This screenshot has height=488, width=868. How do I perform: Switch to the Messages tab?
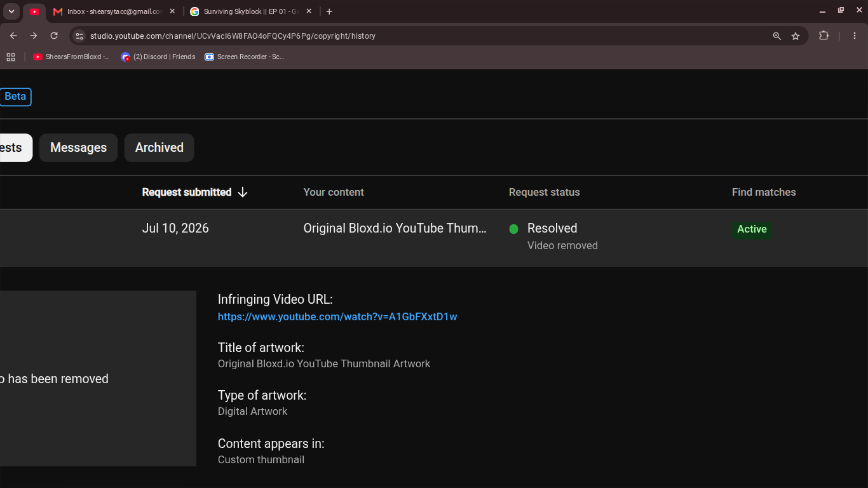pos(78,147)
